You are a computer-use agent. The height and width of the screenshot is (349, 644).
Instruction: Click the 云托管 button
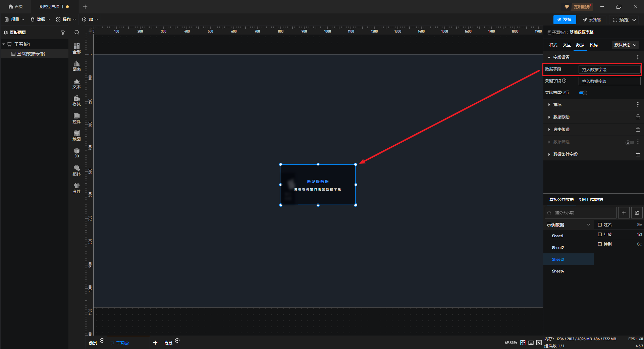(592, 20)
